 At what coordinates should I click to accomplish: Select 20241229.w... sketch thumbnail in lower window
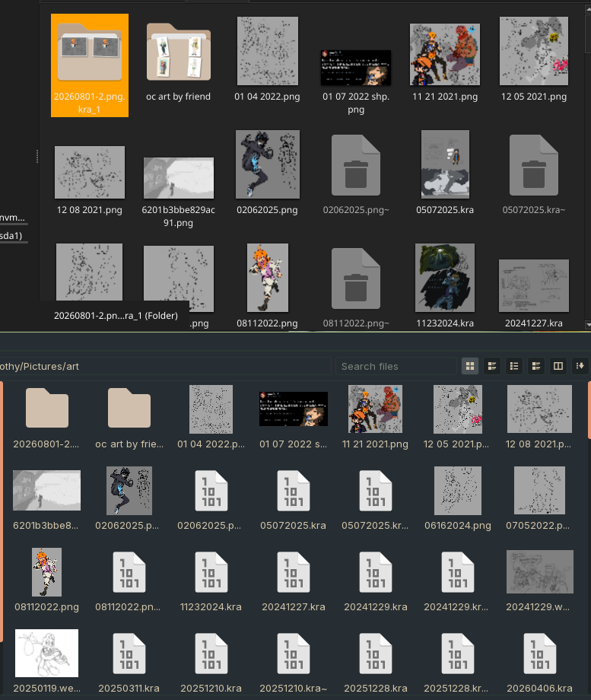(x=540, y=572)
